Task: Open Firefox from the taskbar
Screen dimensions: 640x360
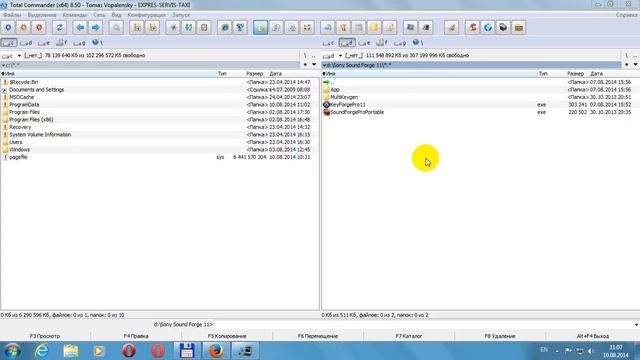Action: coord(216,351)
